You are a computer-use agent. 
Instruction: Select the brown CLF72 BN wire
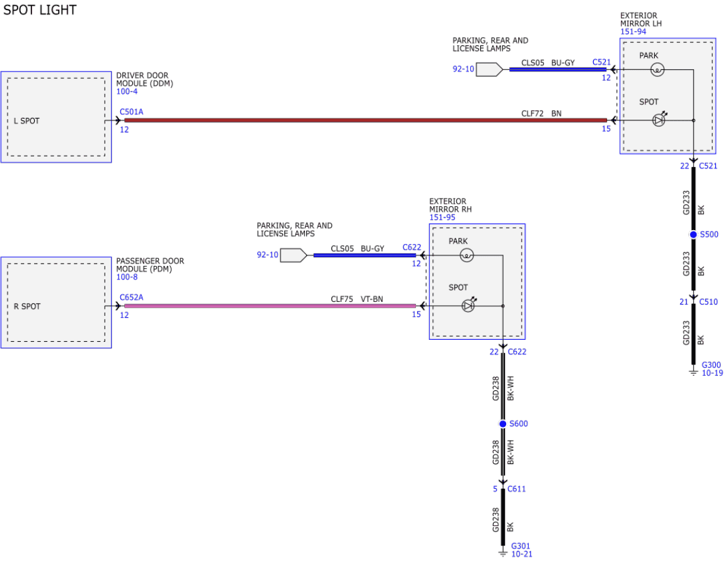366,120
